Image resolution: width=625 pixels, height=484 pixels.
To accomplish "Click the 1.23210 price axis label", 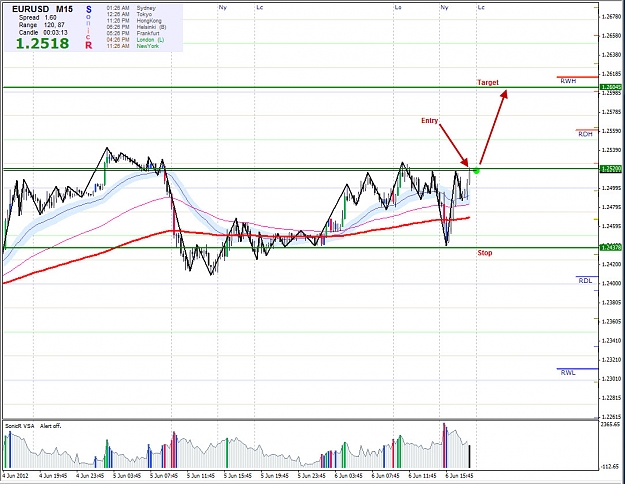I will (611, 360).
